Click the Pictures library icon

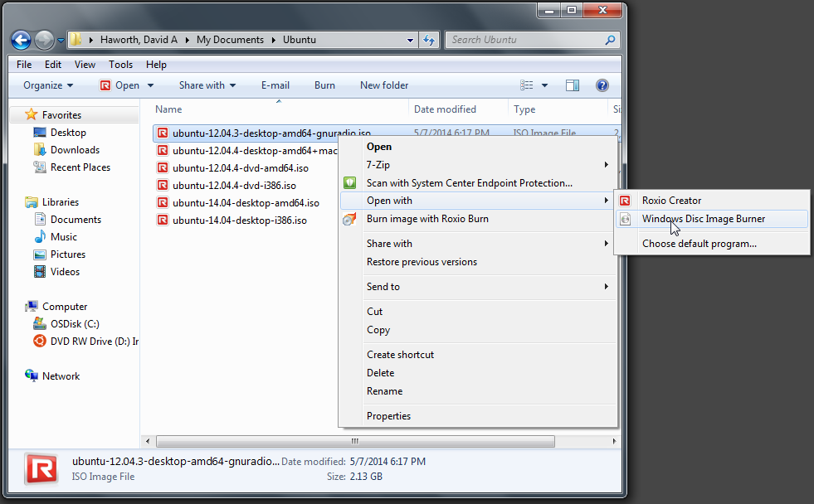point(40,254)
